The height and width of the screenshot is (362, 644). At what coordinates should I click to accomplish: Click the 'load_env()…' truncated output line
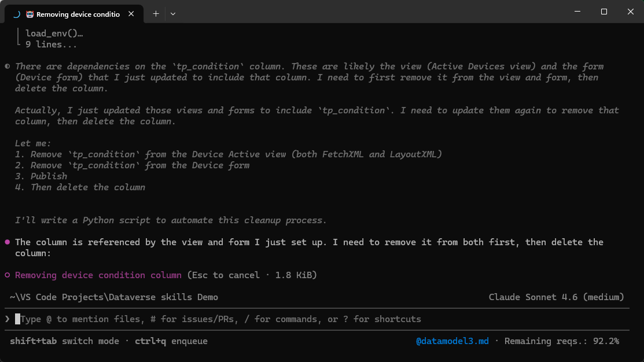click(54, 33)
